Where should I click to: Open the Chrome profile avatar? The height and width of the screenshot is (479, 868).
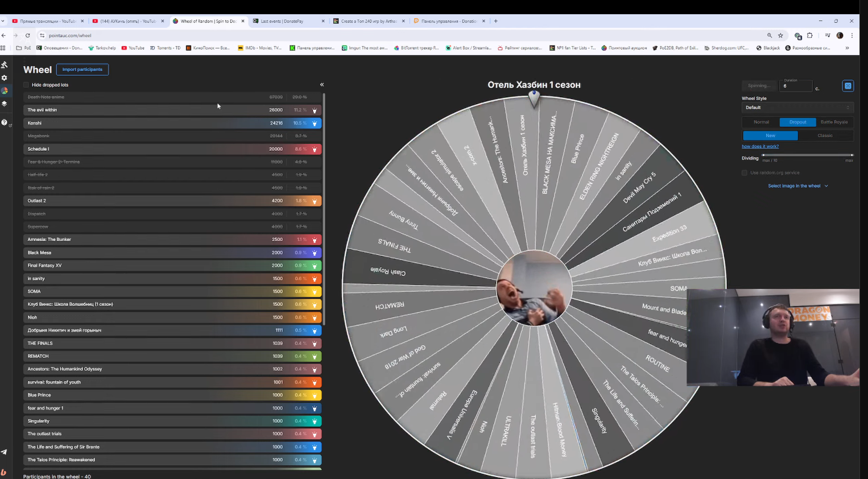point(840,35)
